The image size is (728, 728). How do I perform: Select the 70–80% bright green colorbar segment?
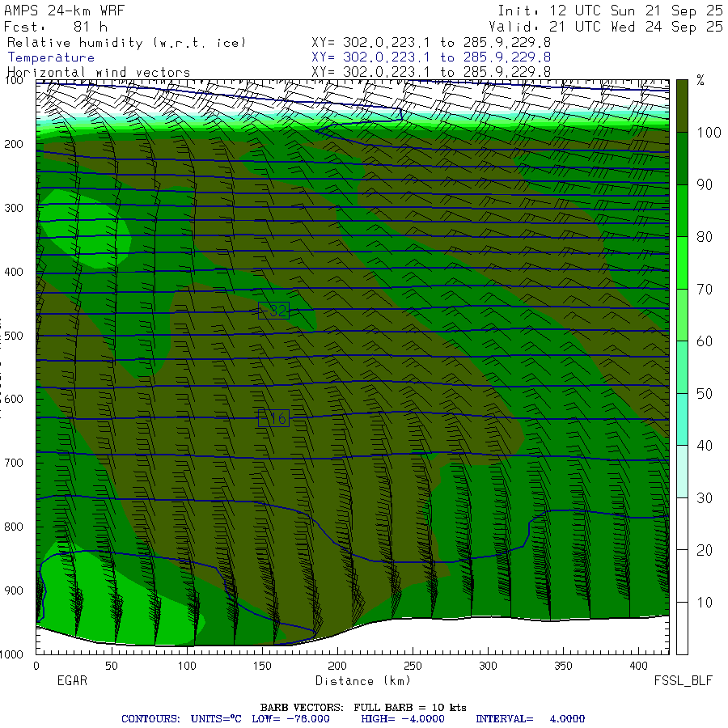tap(682, 263)
